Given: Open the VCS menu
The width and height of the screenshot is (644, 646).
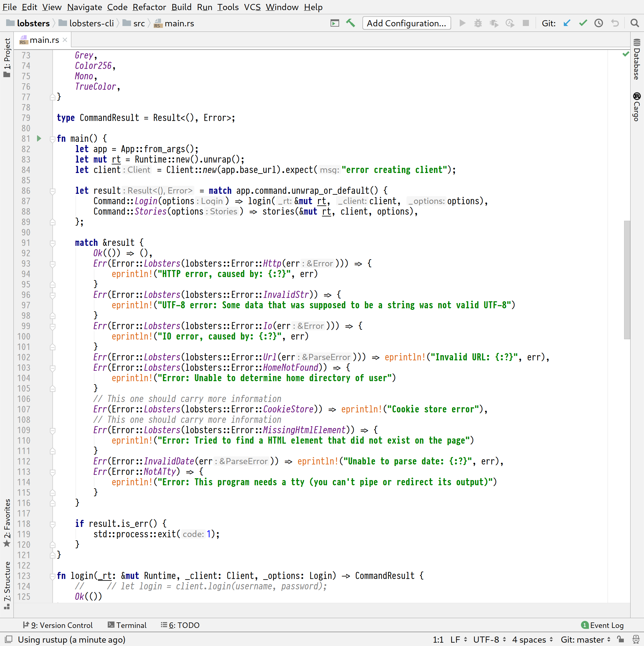Looking at the screenshot, I should (252, 7).
